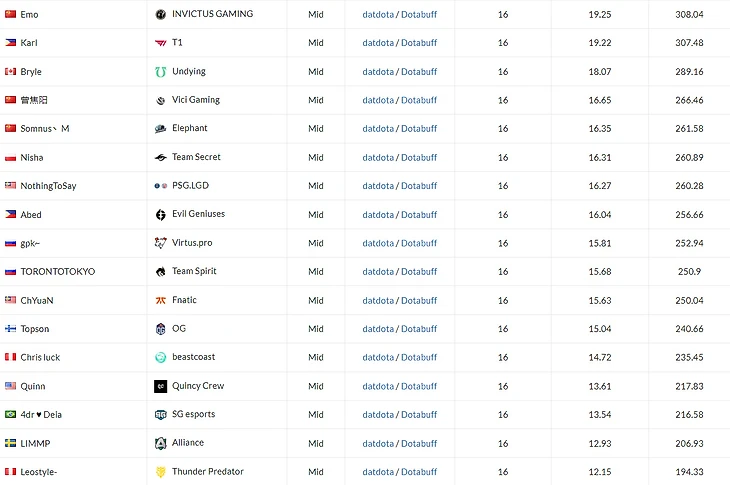Viewport: 730px width, 485px height.
Task: Select the PSG.LGD team name
Action: (190, 186)
